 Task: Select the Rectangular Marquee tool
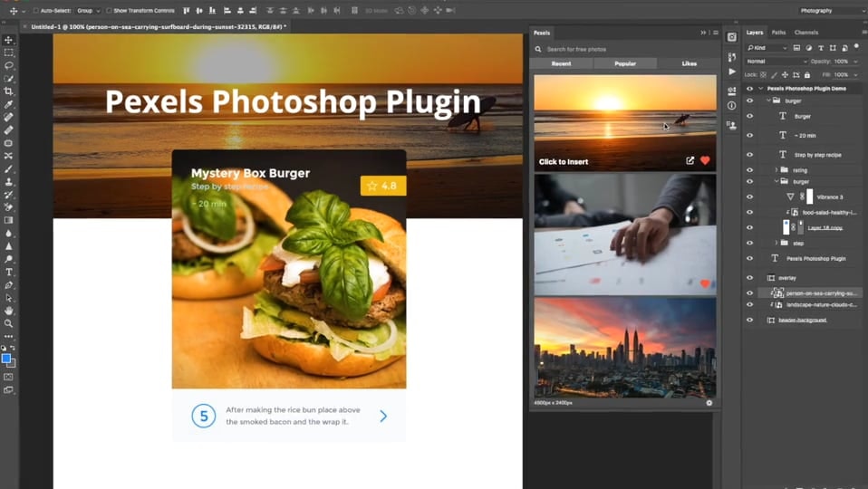[x=9, y=53]
